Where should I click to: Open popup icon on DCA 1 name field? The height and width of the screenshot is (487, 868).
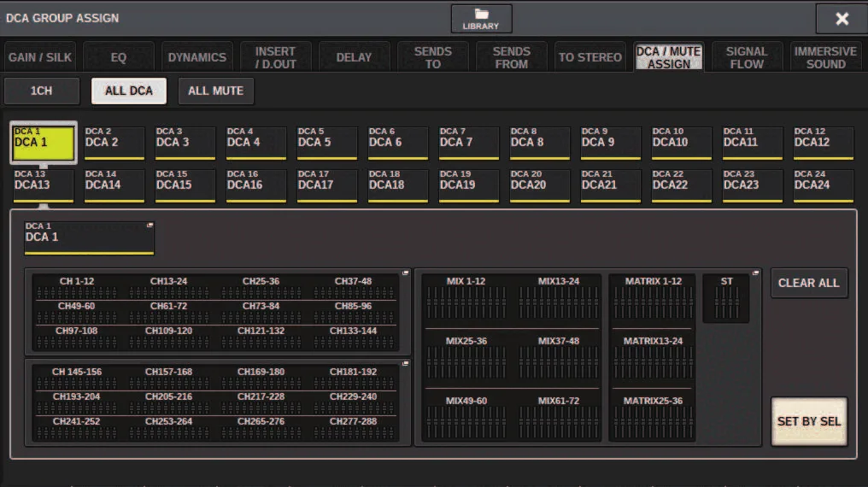tap(150, 226)
